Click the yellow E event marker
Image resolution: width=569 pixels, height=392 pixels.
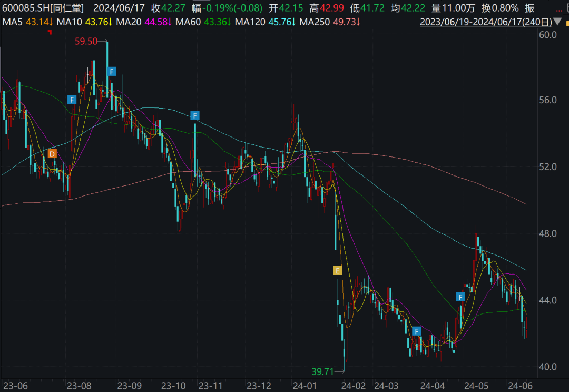click(338, 270)
